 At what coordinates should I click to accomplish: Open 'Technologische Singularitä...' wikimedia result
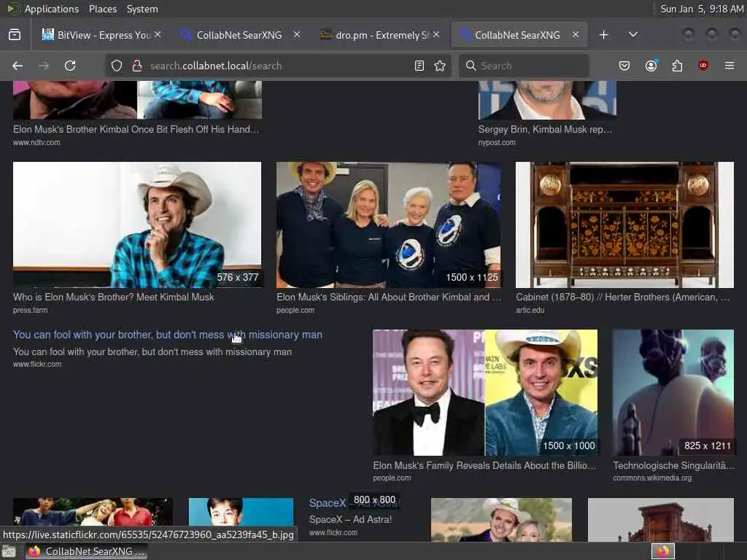click(x=673, y=465)
